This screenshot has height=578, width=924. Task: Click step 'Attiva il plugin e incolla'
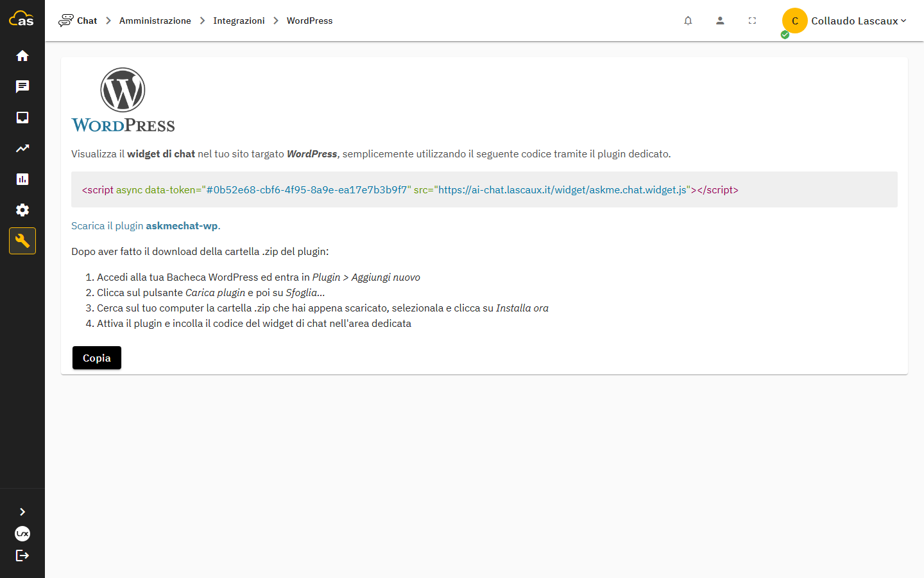pyautogui.click(x=254, y=323)
